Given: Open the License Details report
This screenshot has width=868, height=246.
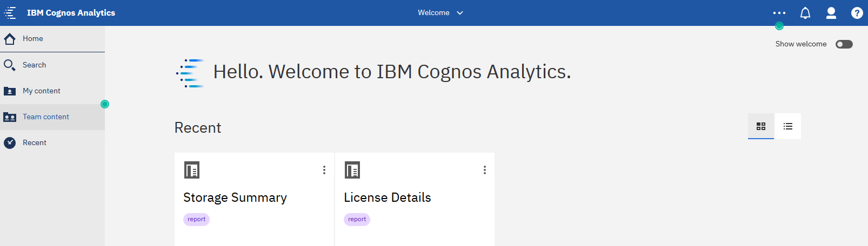Looking at the screenshot, I should [388, 197].
